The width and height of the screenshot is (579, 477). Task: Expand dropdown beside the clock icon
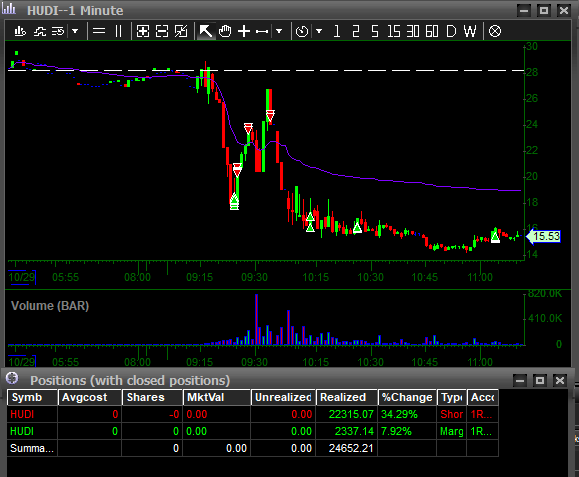(319, 31)
